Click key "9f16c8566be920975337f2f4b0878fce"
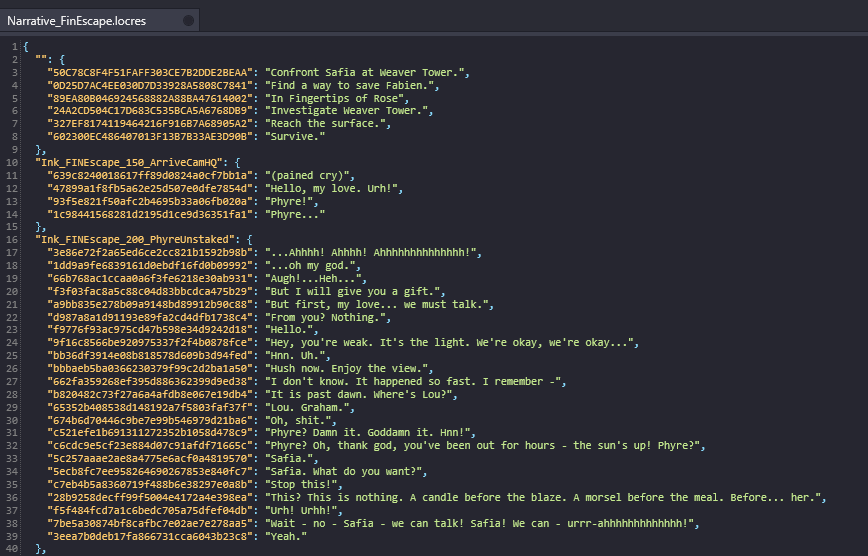The height and width of the screenshot is (556, 868). click(x=150, y=342)
